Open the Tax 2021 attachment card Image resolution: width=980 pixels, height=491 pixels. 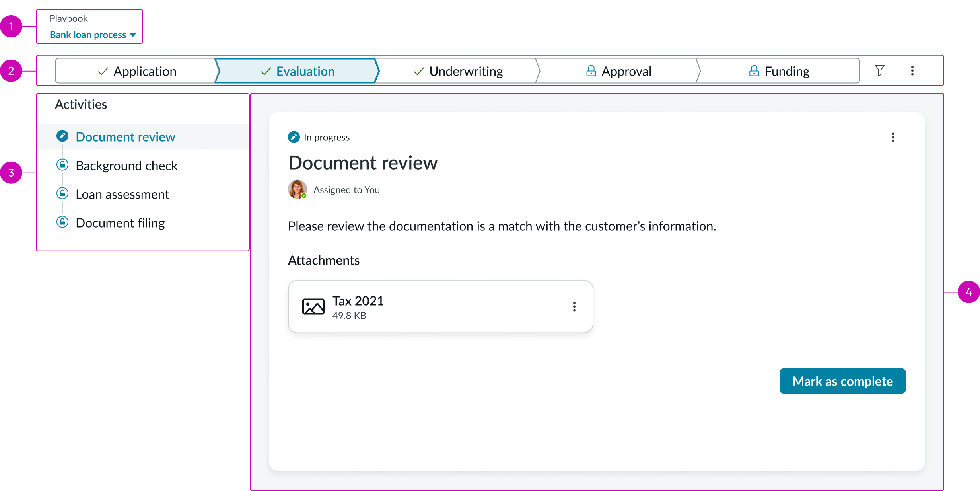tap(437, 306)
